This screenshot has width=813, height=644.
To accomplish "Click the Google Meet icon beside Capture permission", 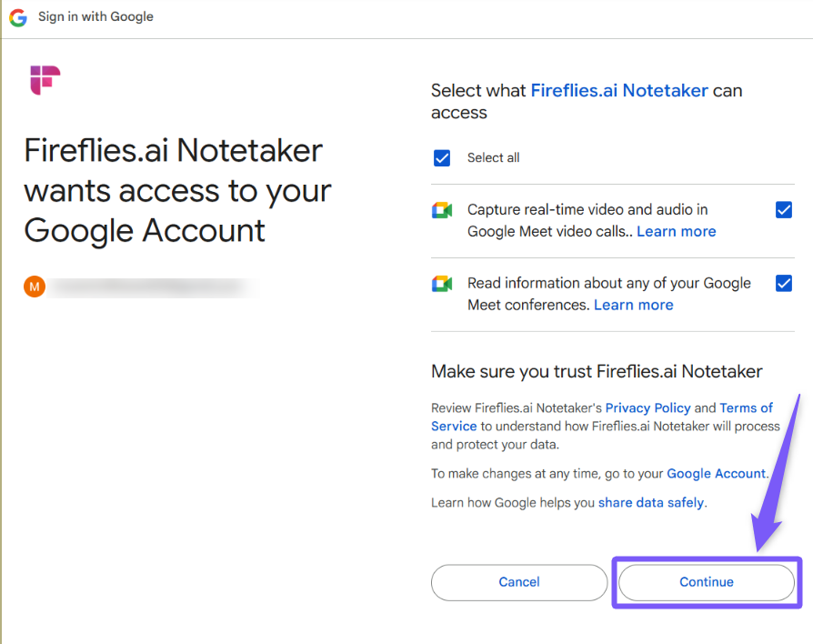I will click(x=442, y=211).
